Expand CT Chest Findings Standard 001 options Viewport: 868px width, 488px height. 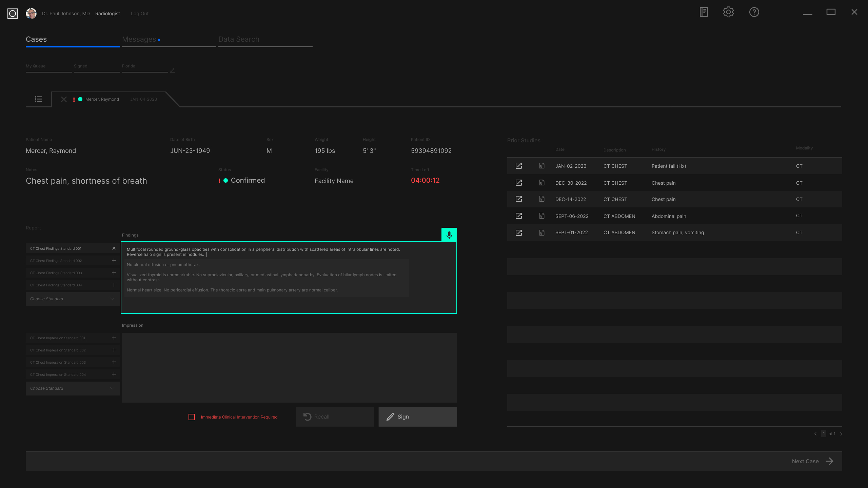113,248
